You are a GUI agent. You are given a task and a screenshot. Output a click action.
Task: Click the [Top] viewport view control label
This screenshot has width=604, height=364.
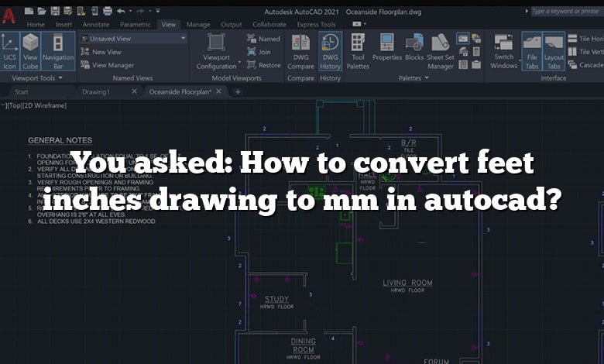pyautogui.click(x=14, y=105)
